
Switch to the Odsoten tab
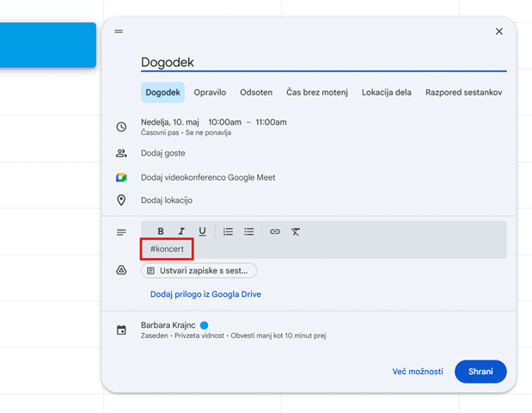tap(256, 92)
